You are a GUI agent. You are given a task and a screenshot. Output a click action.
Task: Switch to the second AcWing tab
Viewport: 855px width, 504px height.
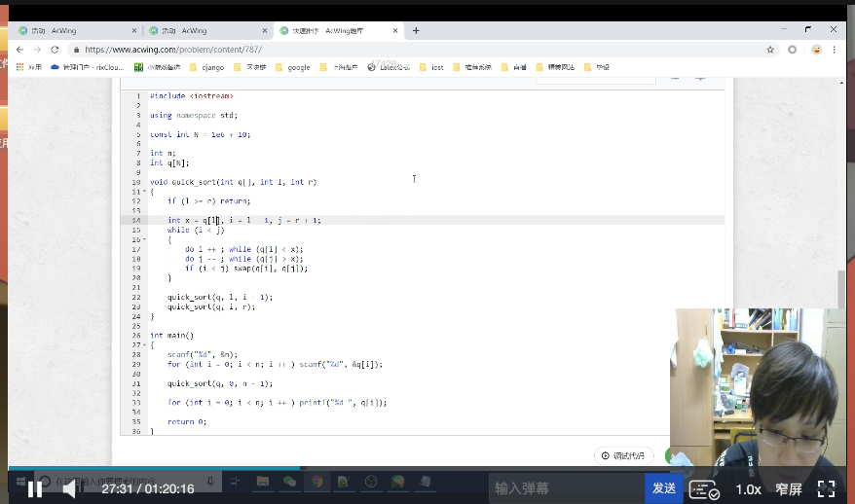pos(207,30)
